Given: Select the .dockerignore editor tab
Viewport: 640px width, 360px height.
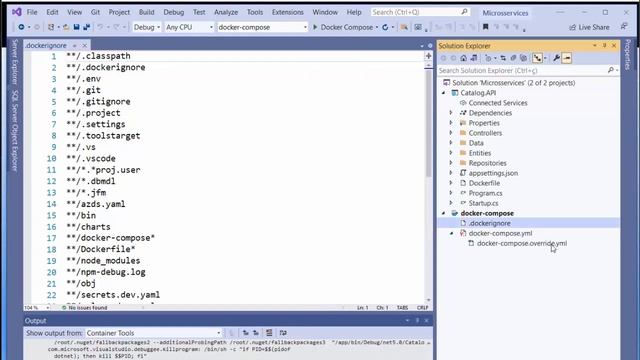Looking at the screenshot, I should (46, 46).
